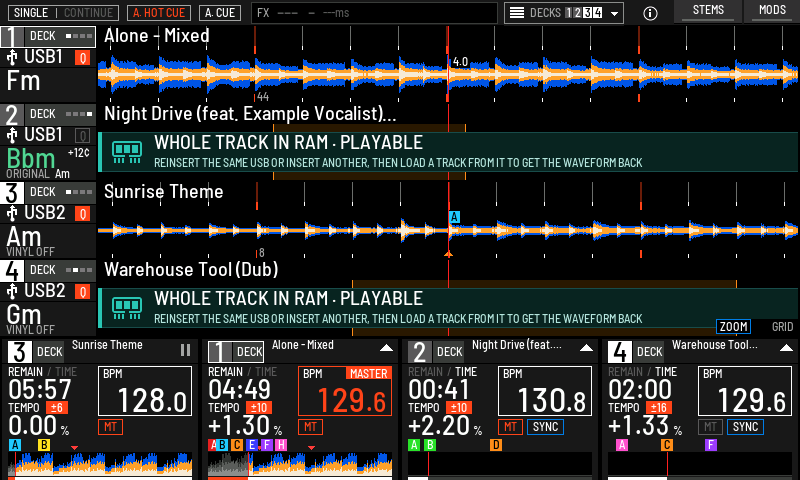Screen dimensions: 800x480
Task: Expand the Alone - Mixed deck panel triangle
Action: tap(386, 348)
